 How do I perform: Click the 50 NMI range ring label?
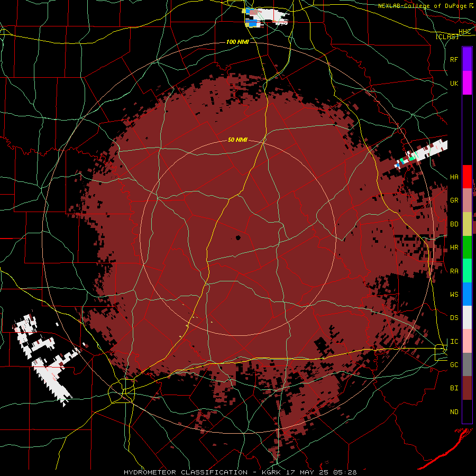tap(237, 140)
